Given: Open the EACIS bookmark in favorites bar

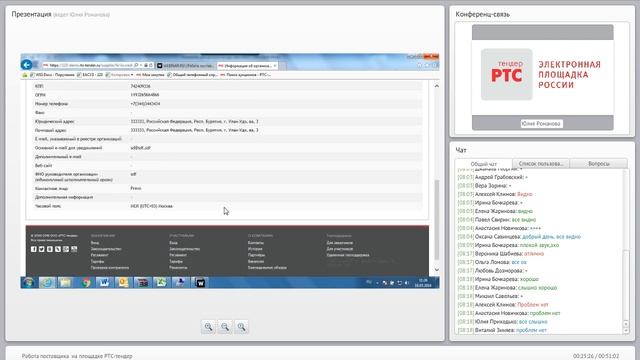Looking at the screenshot, I should point(90,75).
